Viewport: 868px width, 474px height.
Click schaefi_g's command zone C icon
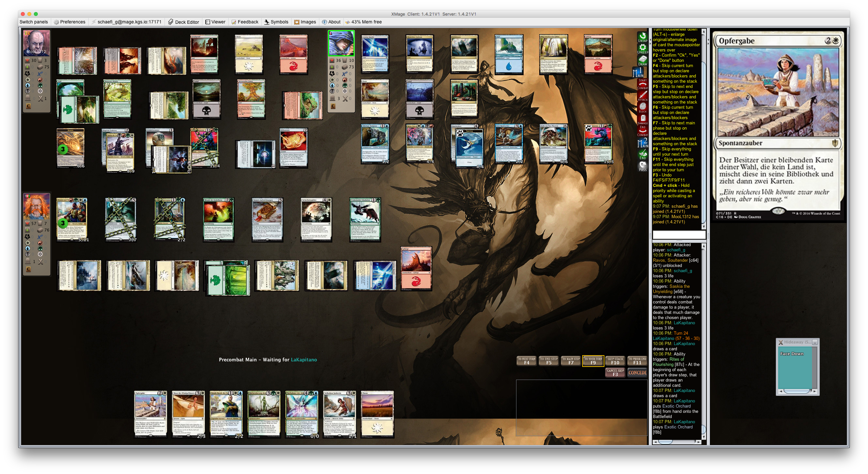point(28,269)
